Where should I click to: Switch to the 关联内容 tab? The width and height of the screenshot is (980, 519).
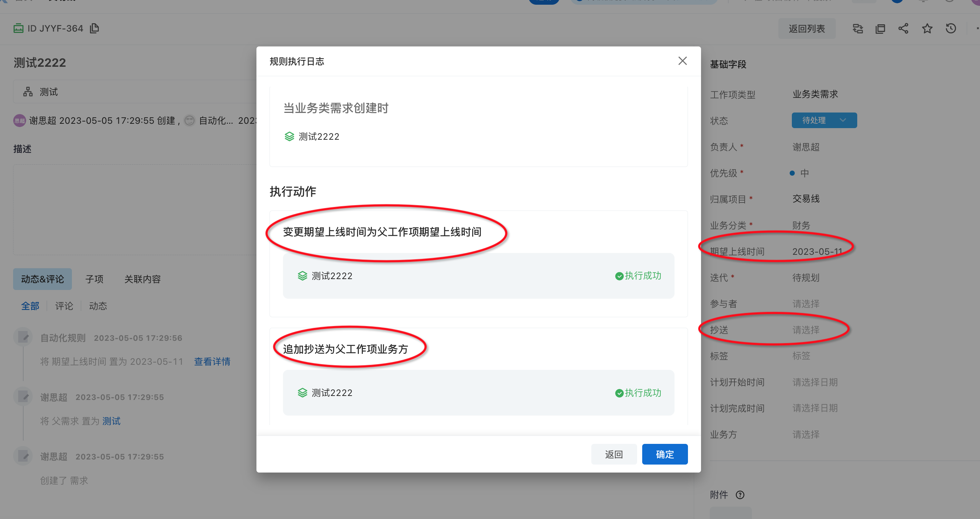tap(142, 279)
